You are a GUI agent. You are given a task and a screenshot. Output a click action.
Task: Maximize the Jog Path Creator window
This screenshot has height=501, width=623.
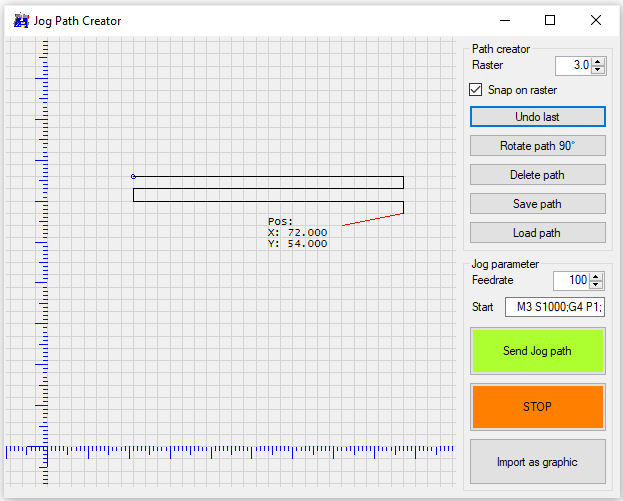pos(550,20)
